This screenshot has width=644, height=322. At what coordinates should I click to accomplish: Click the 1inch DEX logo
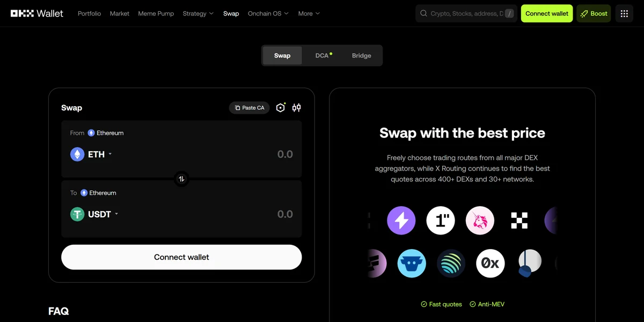pos(441,221)
